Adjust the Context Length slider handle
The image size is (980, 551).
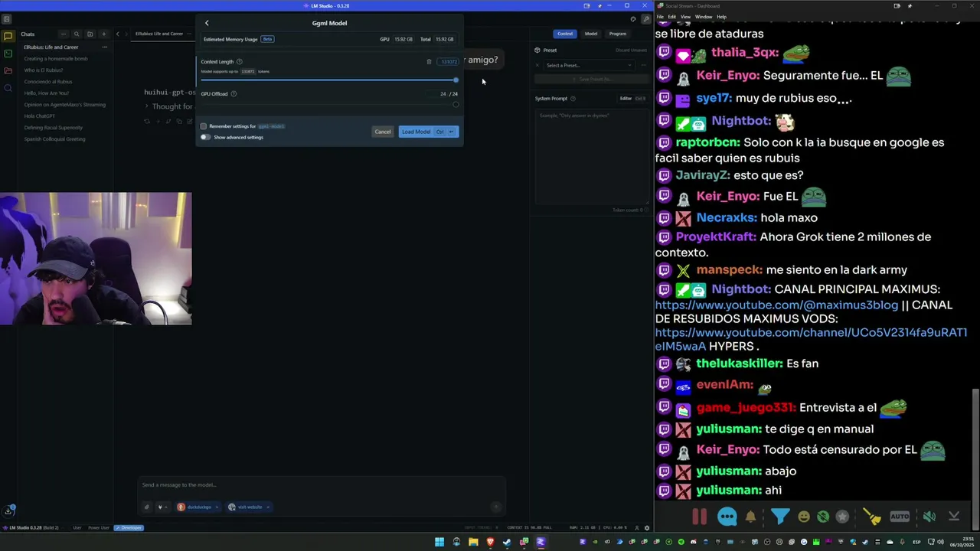tap(456, 80)
